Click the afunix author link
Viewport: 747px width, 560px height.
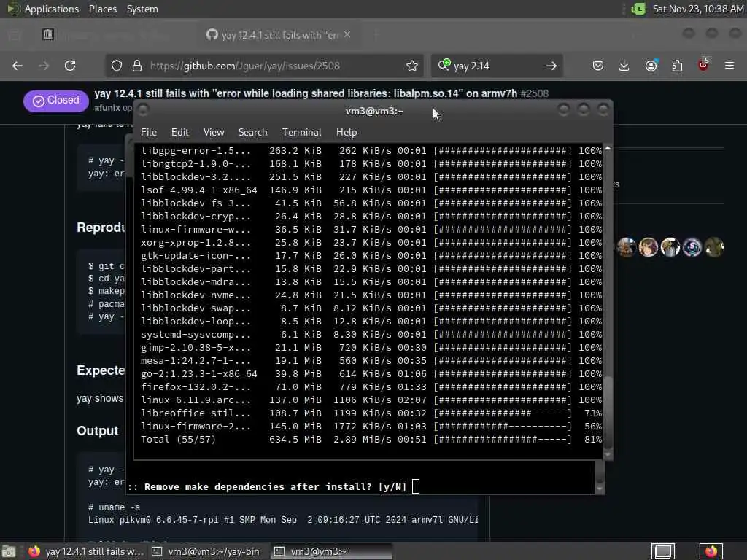[x=107, y=108]
